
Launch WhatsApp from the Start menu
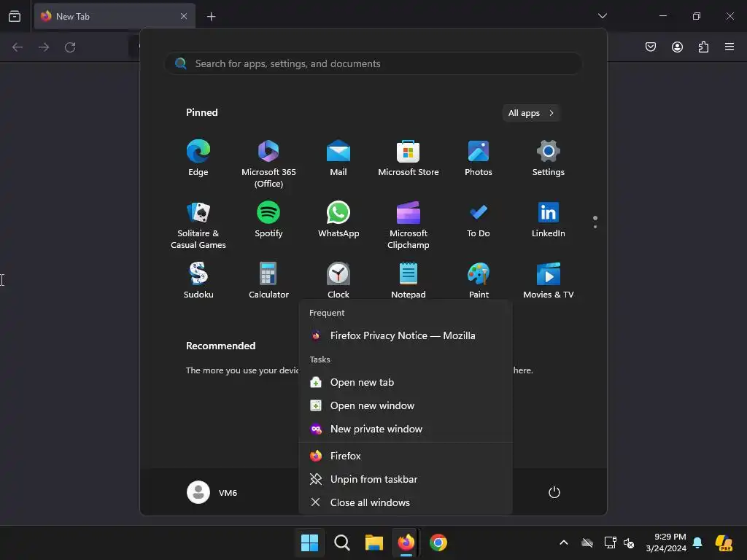[338, 220]
